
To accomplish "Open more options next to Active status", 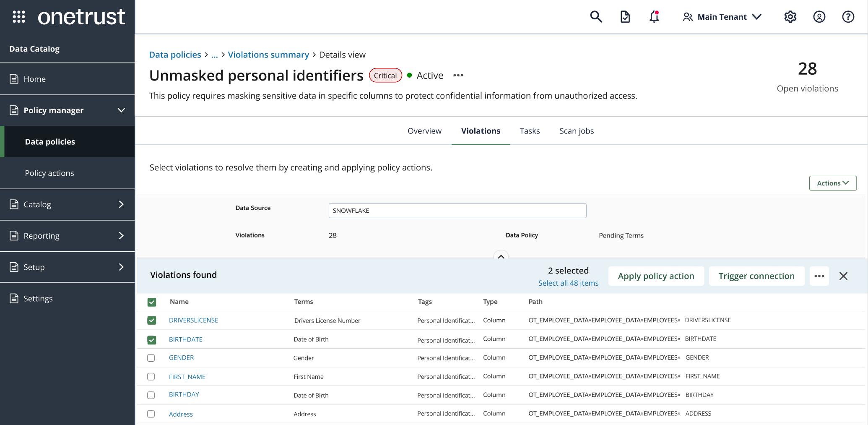I will coord(458,76).
